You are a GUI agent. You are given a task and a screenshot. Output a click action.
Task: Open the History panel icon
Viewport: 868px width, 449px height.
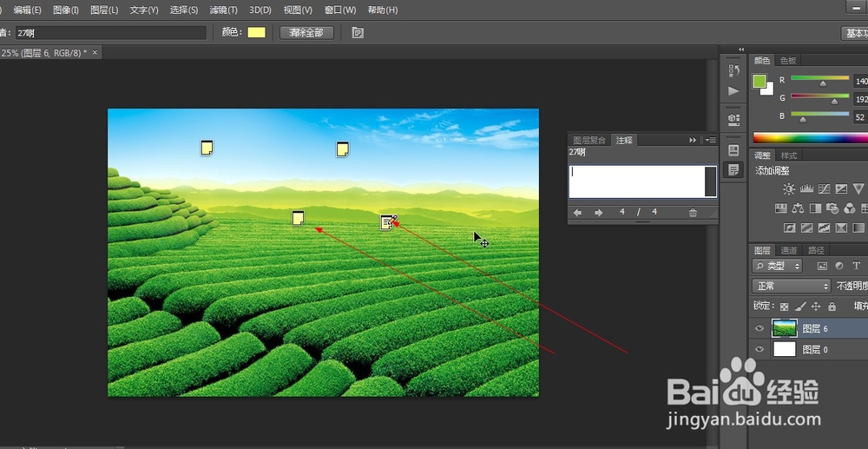(x=734, y=70)
